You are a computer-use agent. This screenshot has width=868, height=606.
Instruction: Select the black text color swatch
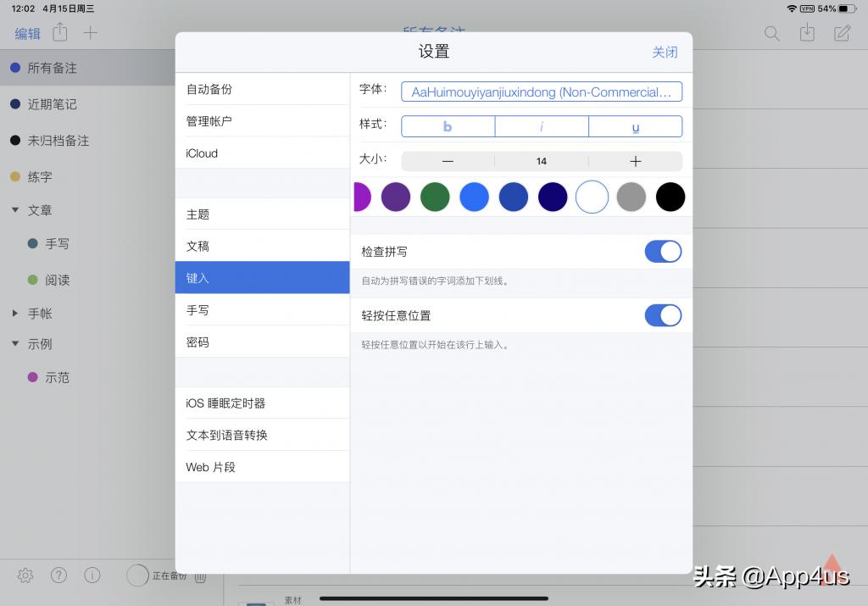(x=670, y=197)
